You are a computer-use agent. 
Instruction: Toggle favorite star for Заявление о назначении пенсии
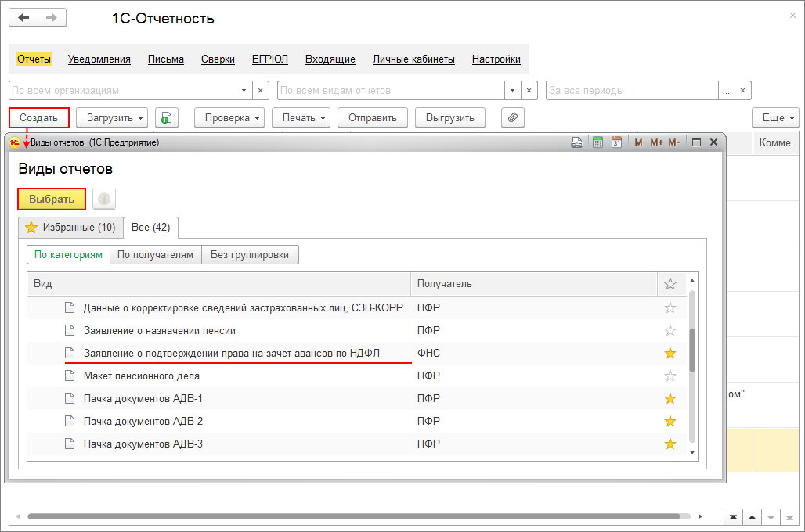pos(670,331)
